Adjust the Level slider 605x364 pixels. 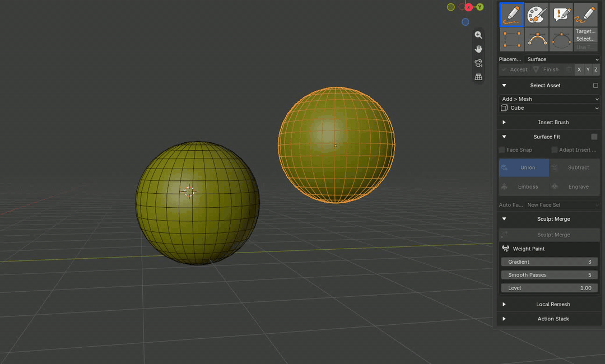click(x=550, y=288)
